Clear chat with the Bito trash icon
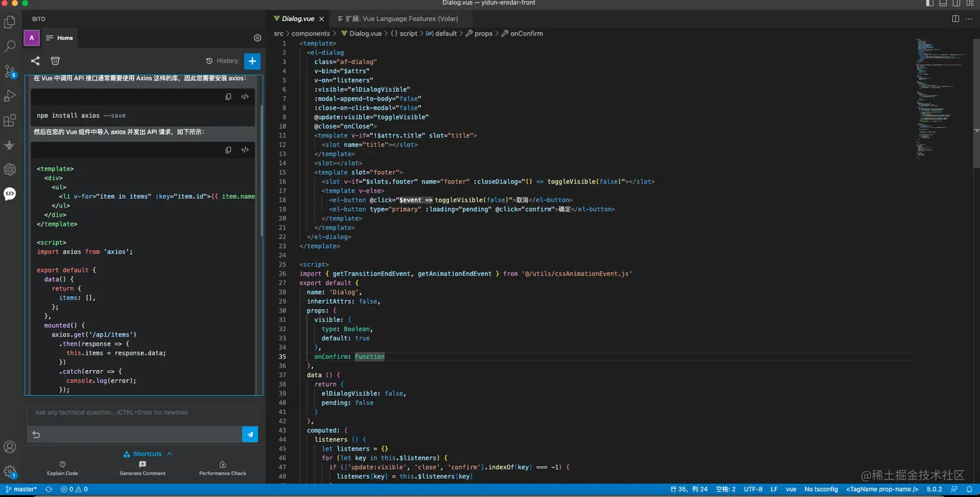This screenshot has height=497, width=980. tap(55, 61)
